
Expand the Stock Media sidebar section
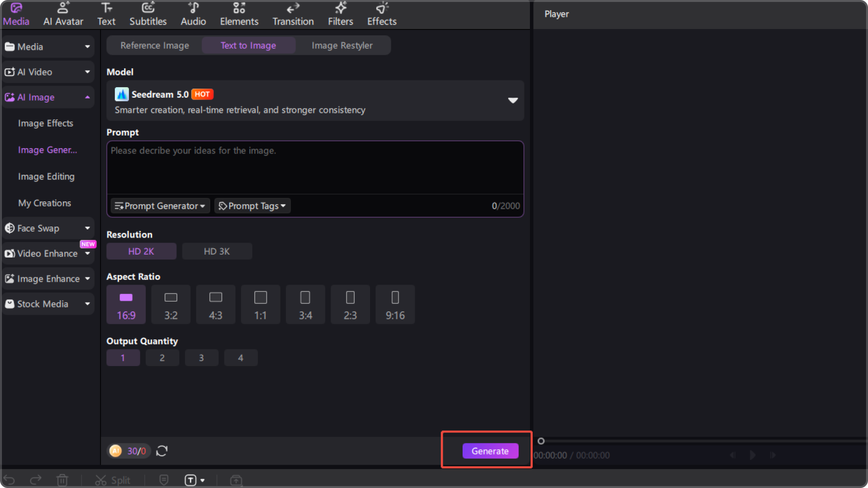click(47, 304)
